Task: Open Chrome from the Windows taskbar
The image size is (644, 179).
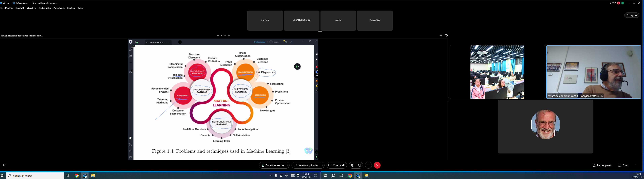Action: 77,176
